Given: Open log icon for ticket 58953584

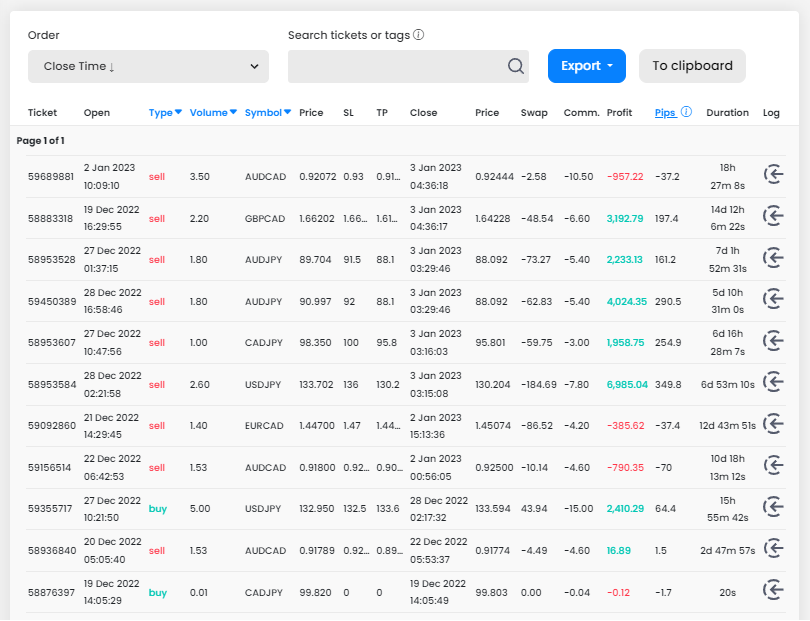Looking at the screenshot, I should (x=772, y=383).
